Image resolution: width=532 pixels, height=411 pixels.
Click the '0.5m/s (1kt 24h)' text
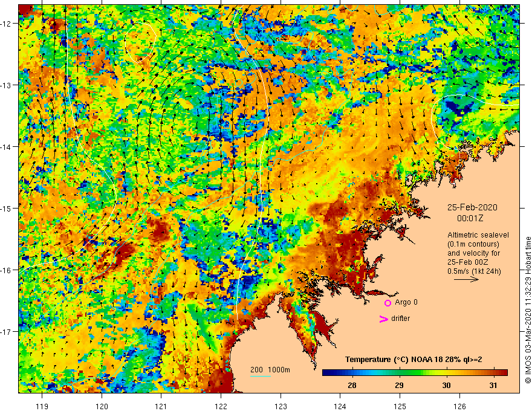pyautogui.click(x=474, y=271)
